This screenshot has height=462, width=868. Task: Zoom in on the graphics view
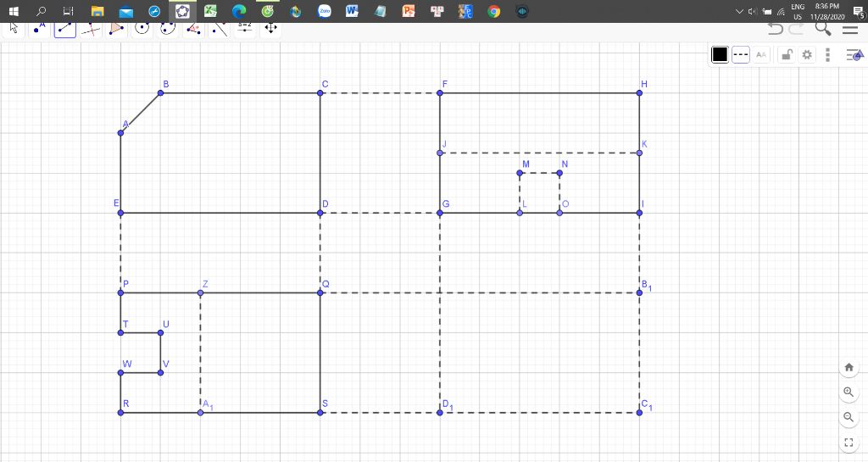(x=849, y=392)
